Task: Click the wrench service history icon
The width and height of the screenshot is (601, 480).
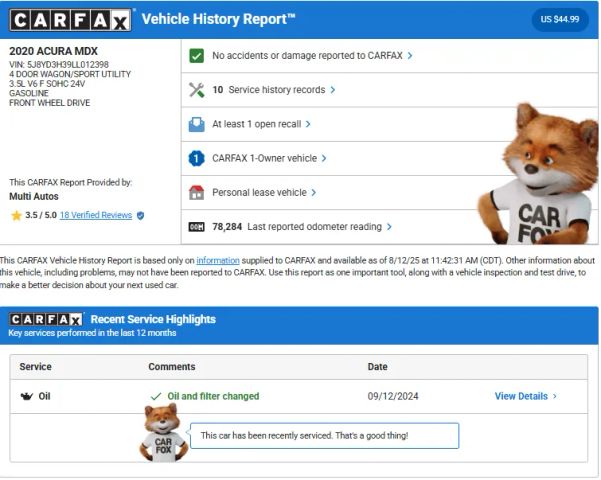Action: click(x=197, y=90)
